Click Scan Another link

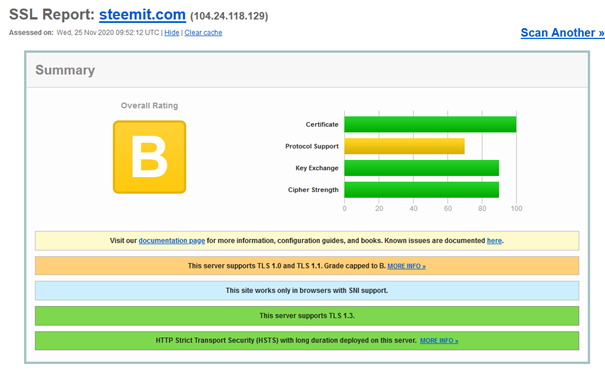(563, 33)
